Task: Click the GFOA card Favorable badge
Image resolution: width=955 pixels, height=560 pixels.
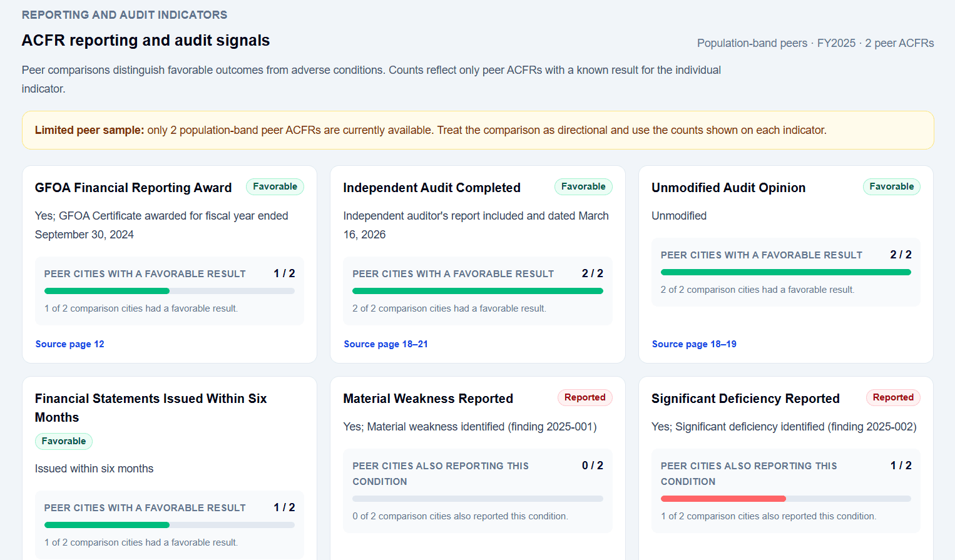Action: 275,186
